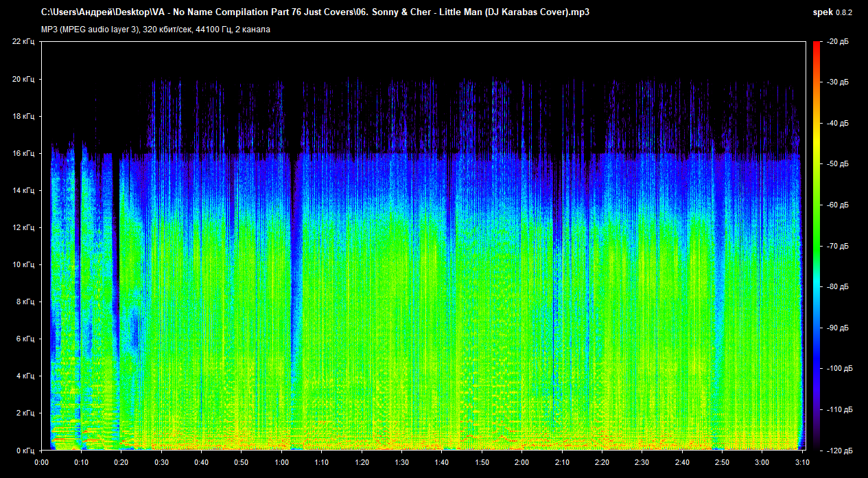Image resolution: width=868 pixels, height=478 pixels.
Task: Select the 10 кГц frequency label
Action: pyautogui.click(x=24, y=264)
